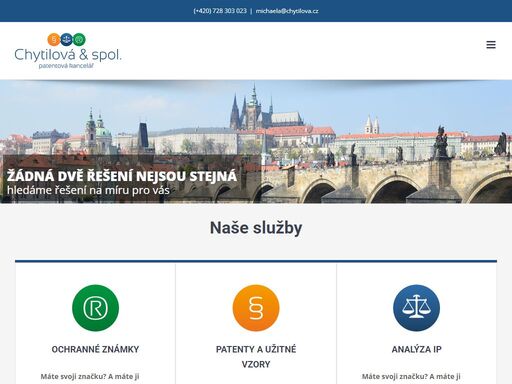Click the green registered trademark icon
Screen dimensions: 512x384
[95, 308]
